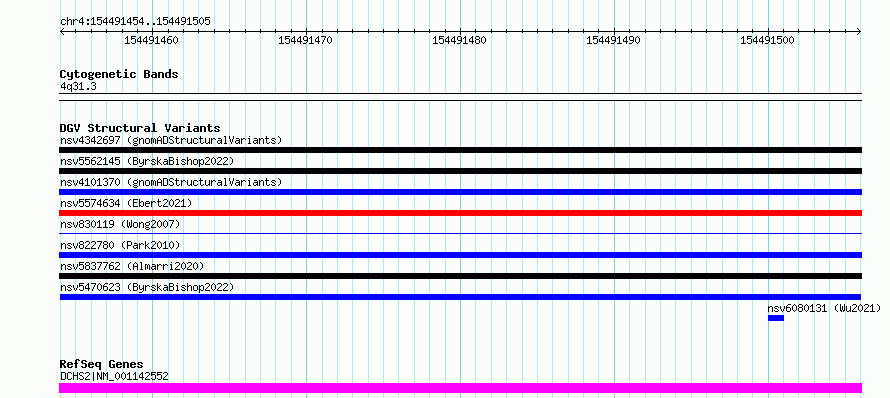Click the chr4:154491454..154491505 region label
This screenshot has width=890, height=398.
tap(135, 22)
